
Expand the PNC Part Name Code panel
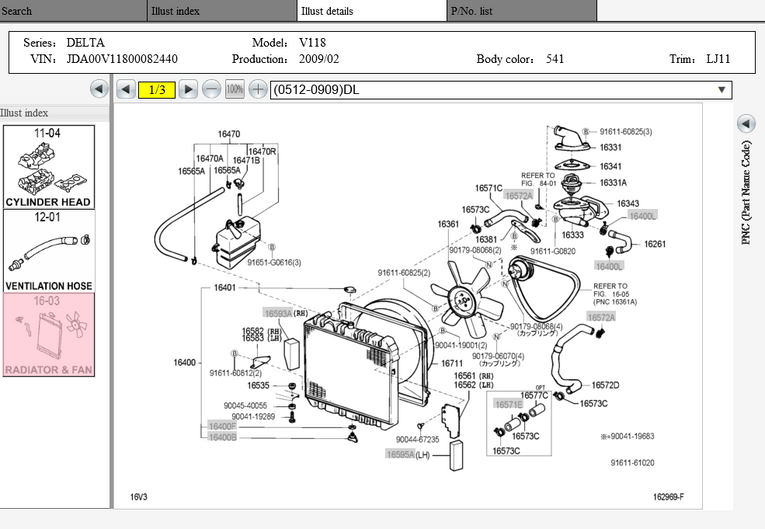[745, 124]
